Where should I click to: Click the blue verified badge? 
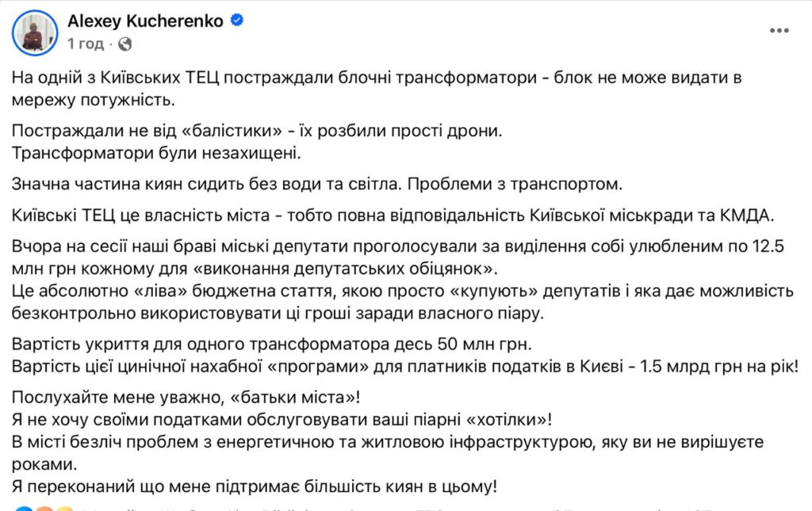coord(236,21)
